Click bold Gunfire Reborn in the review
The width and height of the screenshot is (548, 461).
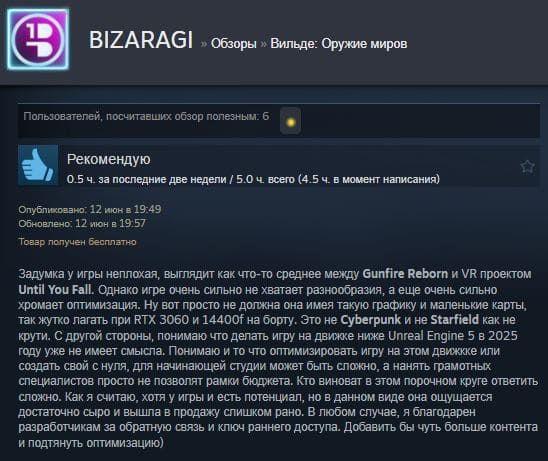click(x=405, y=274)
